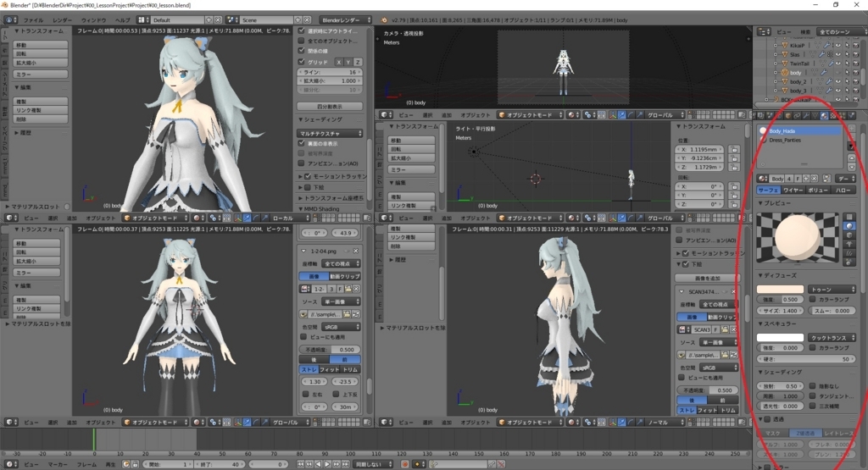This screenshot has height=470, width=868.
Task: Select the hair strands preview type icon
Action: 849,252
